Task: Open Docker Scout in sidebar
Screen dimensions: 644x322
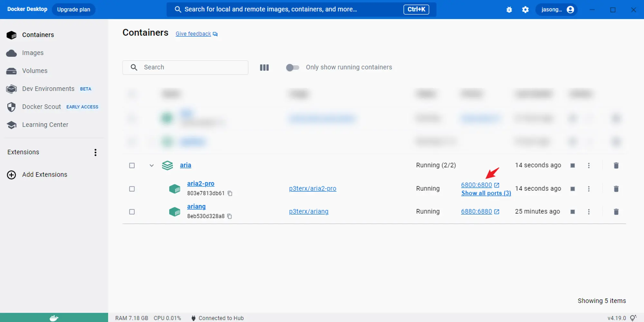Action: coord(42,107)
